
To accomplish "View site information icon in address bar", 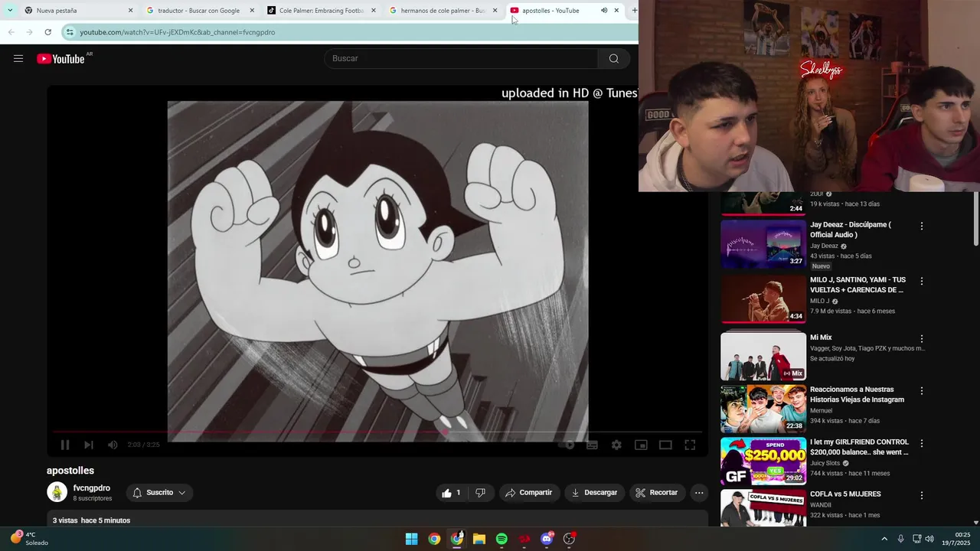I will click(70, 32).
